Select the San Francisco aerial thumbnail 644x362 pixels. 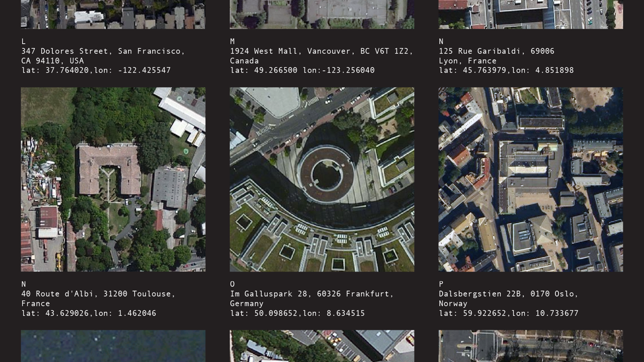113,14
